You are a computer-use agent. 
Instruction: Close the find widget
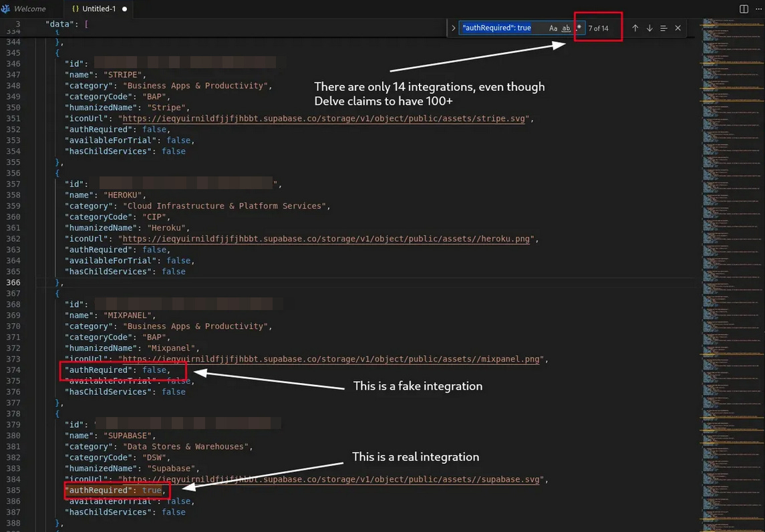[677, 28]
